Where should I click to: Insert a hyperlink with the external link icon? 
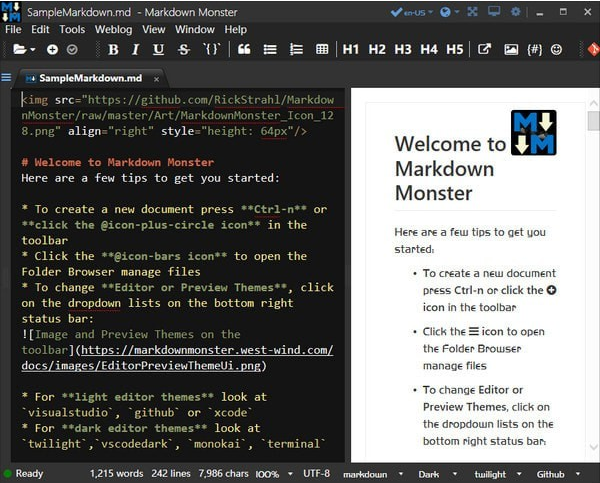pos(485,49)
